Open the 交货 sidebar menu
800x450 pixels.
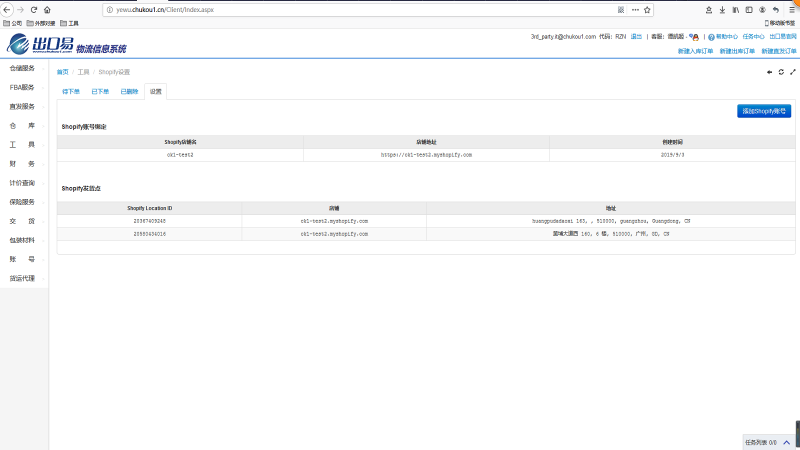[24, 221]
